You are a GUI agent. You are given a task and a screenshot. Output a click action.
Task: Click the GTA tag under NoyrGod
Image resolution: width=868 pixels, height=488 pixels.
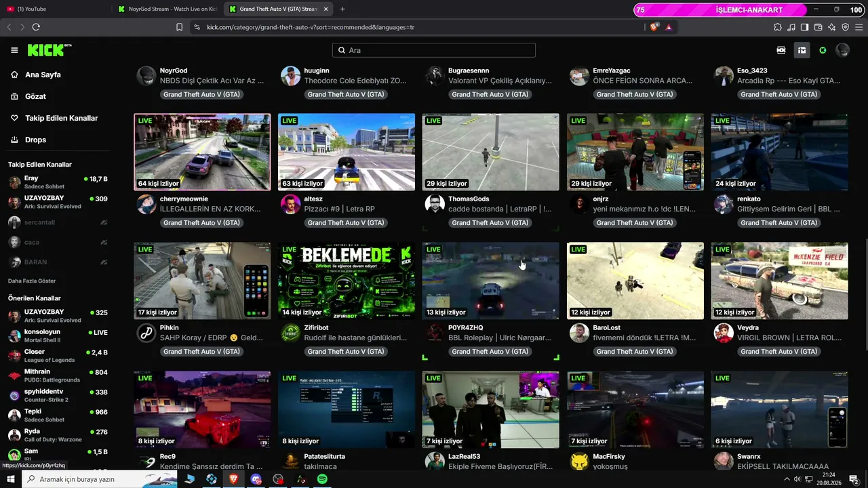pyautogui.click(x=201, y=94)
